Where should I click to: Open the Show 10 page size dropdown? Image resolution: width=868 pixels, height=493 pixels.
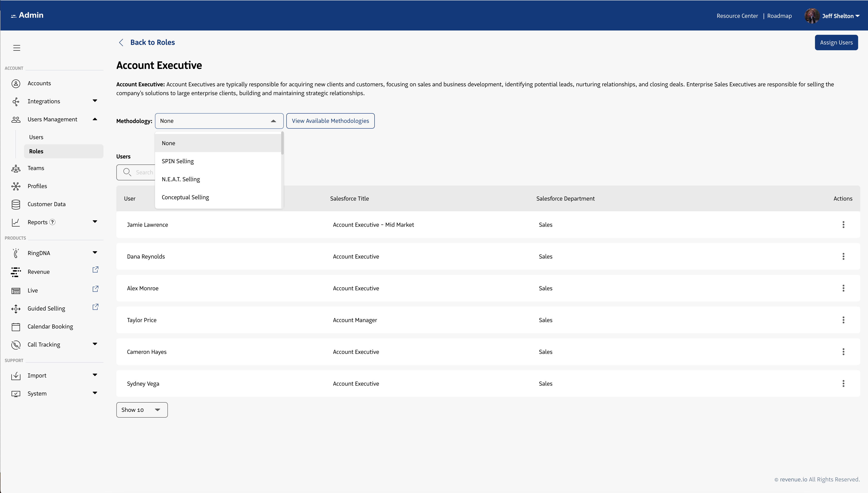[x=142, y=410]
